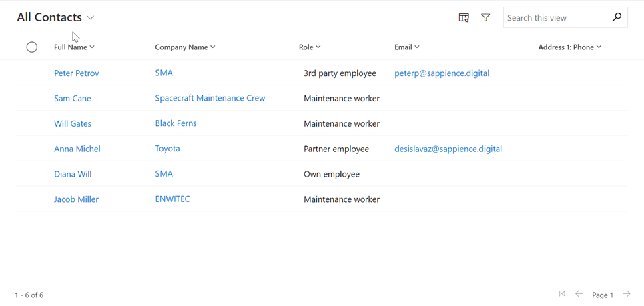Click the search magnifier icon
Viewport: 644px width, 306px height.
(617, 18)
